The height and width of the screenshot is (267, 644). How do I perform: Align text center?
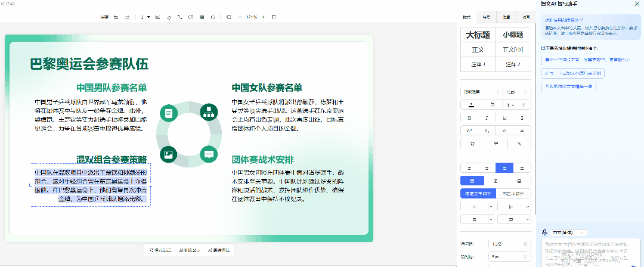(x=487, y=168)
